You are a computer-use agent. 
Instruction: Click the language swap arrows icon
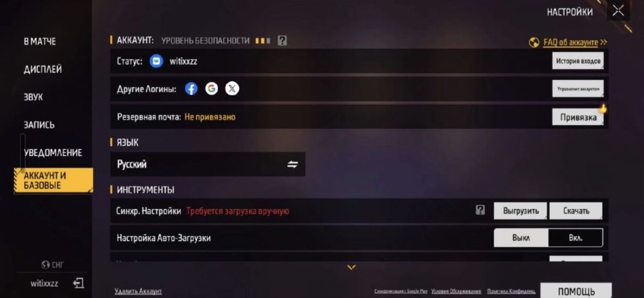[292, 164]
